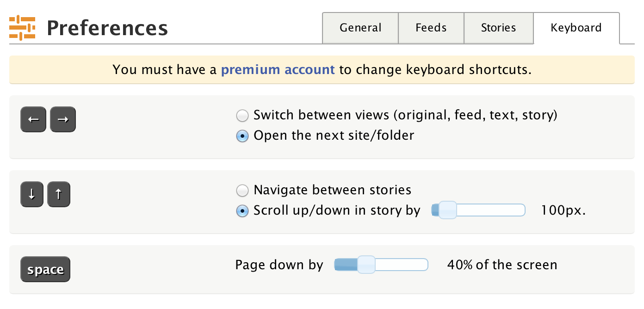Switch to the Stories tab
This screenshot has height=309, width=644.
[x=499, y=28]
